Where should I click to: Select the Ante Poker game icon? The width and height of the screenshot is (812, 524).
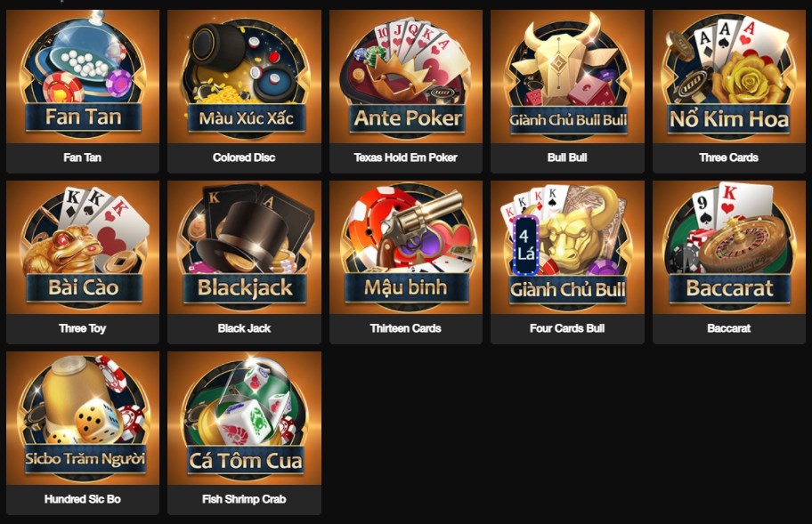tap(406, 77)
